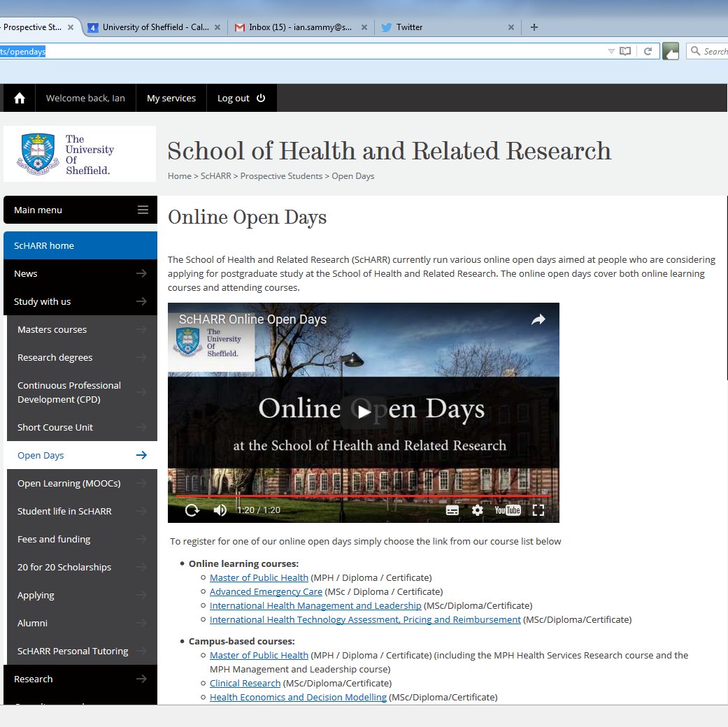Open International Health Management and Leadership link
The height and width of the screenshot is (727, 728).
point(315,606)
